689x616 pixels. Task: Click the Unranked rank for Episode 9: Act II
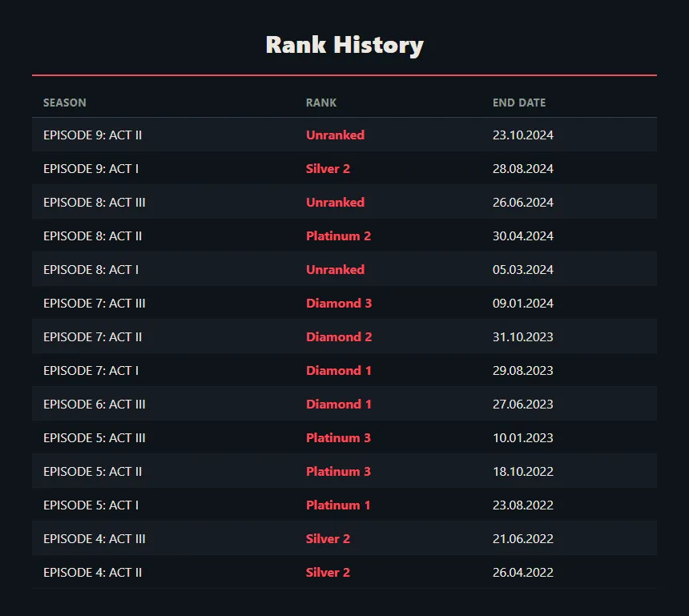coord(335,135)
